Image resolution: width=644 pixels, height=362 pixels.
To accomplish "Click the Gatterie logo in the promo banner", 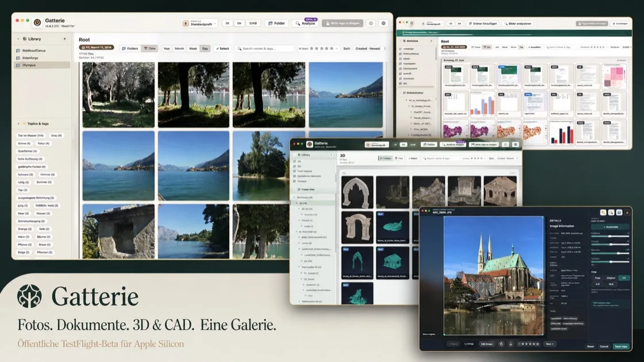I will [29, 296].
